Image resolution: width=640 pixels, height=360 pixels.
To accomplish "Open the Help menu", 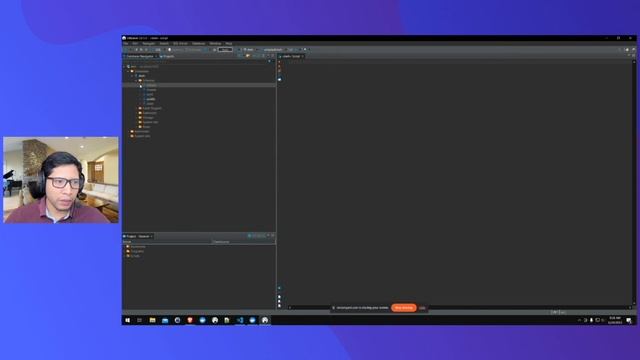I will (229, 43).
